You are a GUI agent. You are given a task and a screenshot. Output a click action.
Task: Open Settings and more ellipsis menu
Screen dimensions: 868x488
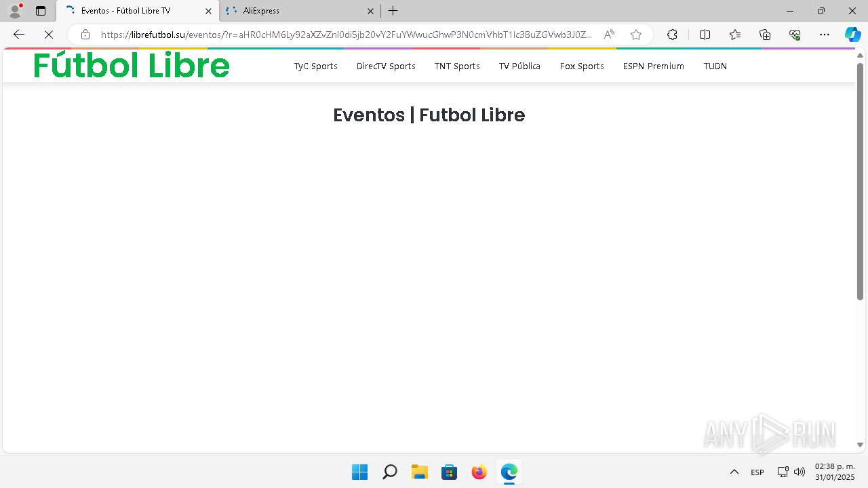point(825,35)
